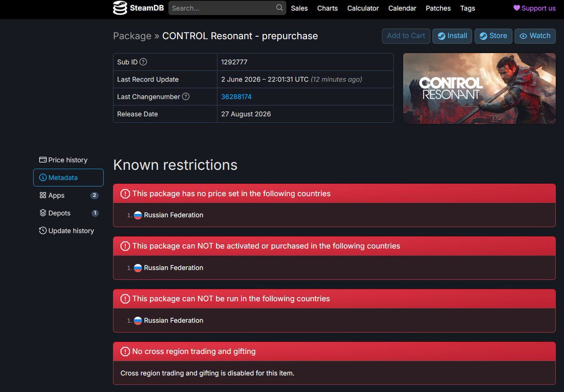The width and height of the screenshot is (564, 392).
Task: Click the Price history card icon
Action: tap(43, 160)
